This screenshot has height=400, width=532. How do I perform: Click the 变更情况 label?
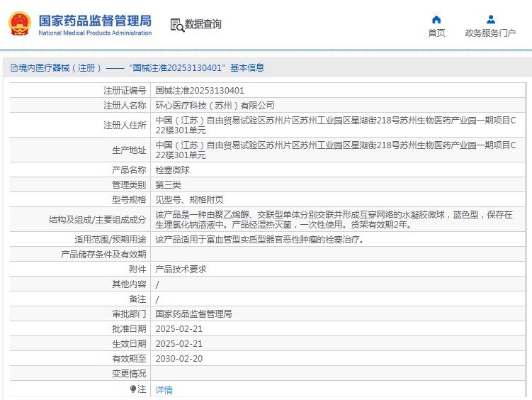129,374
